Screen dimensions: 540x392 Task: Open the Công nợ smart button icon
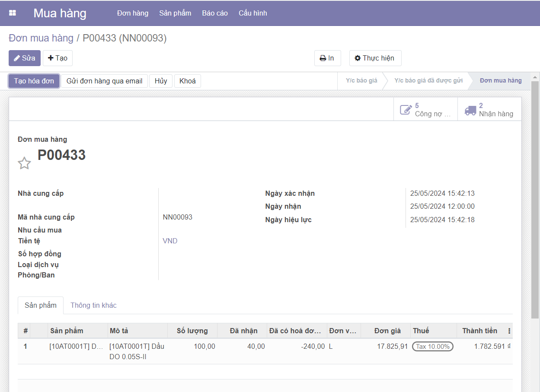(x=406, y=110)
